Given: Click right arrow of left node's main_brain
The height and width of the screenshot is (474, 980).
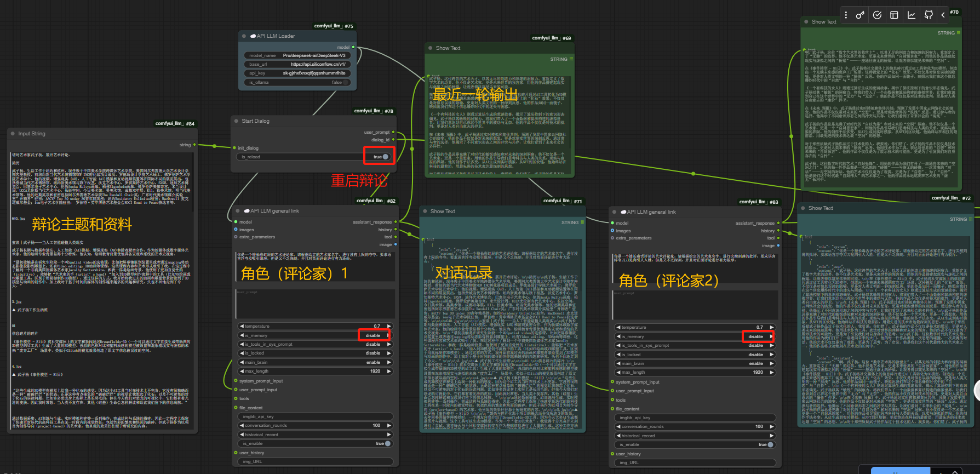Looking at the screenshot, I should click(x=389, y=362).
